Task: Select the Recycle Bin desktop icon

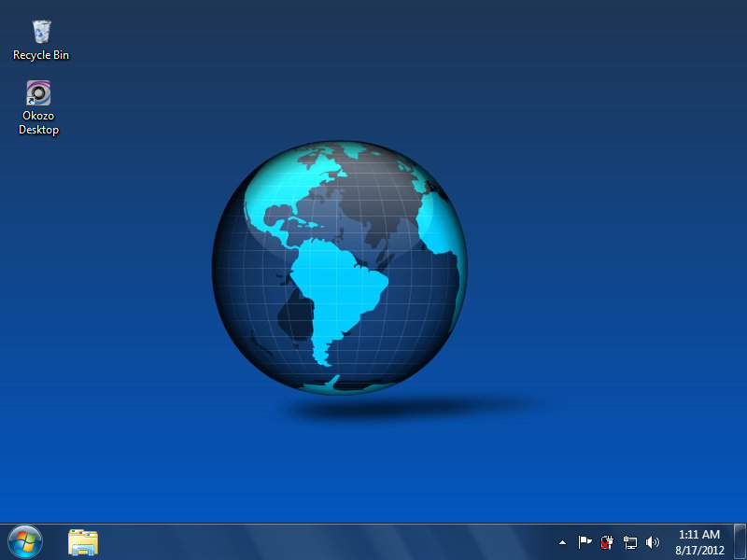Action: (x=41, y=32)
